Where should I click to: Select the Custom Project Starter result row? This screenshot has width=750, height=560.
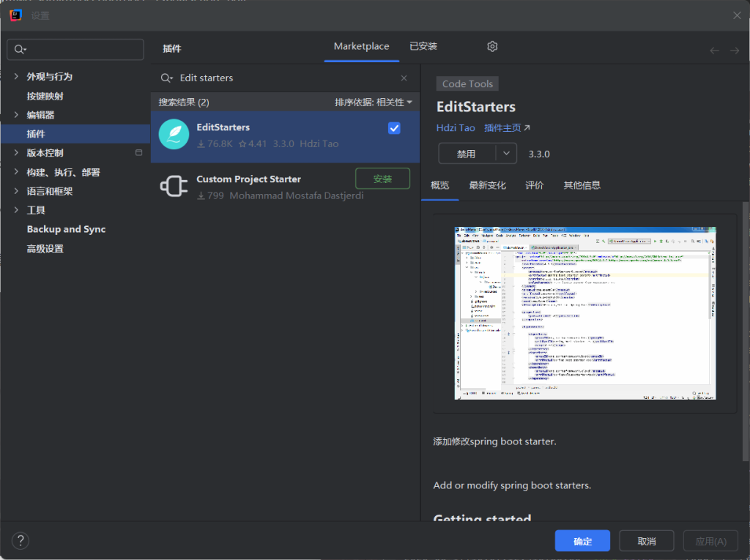286,187
